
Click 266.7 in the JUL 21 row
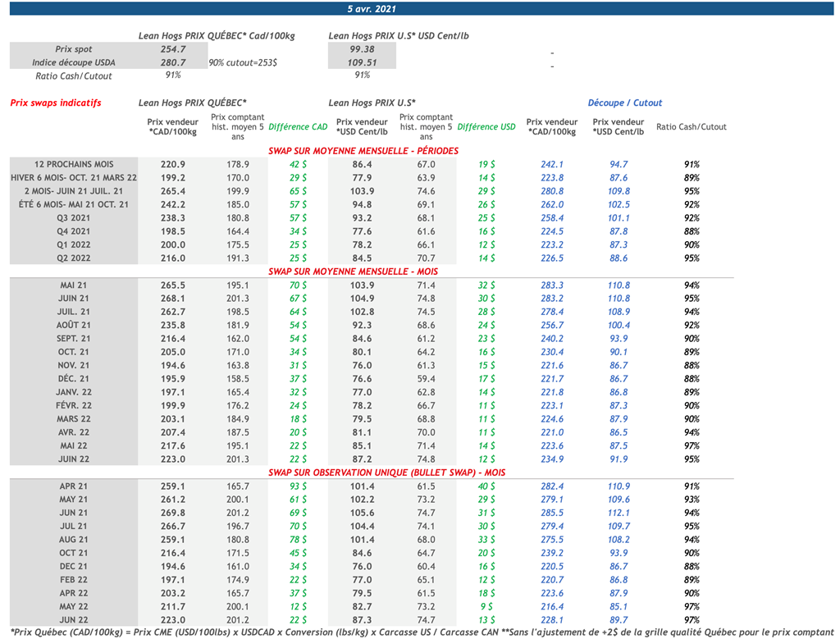click(172, 526)
